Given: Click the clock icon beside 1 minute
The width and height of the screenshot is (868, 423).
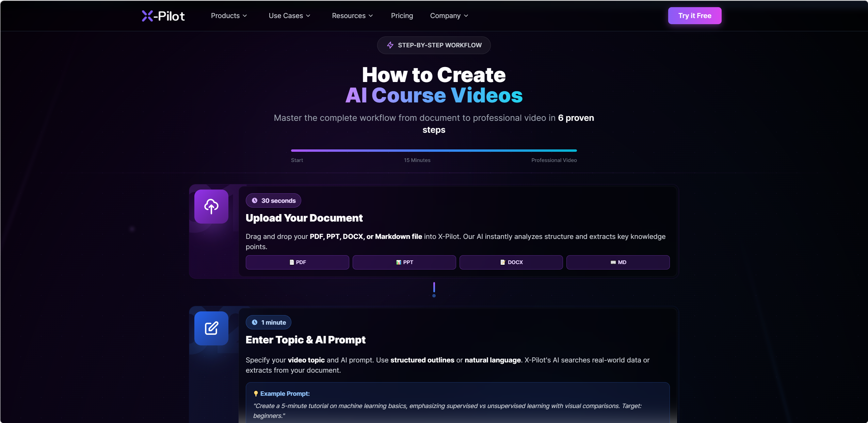Looking at the screenshot, I should pos(254,322).
